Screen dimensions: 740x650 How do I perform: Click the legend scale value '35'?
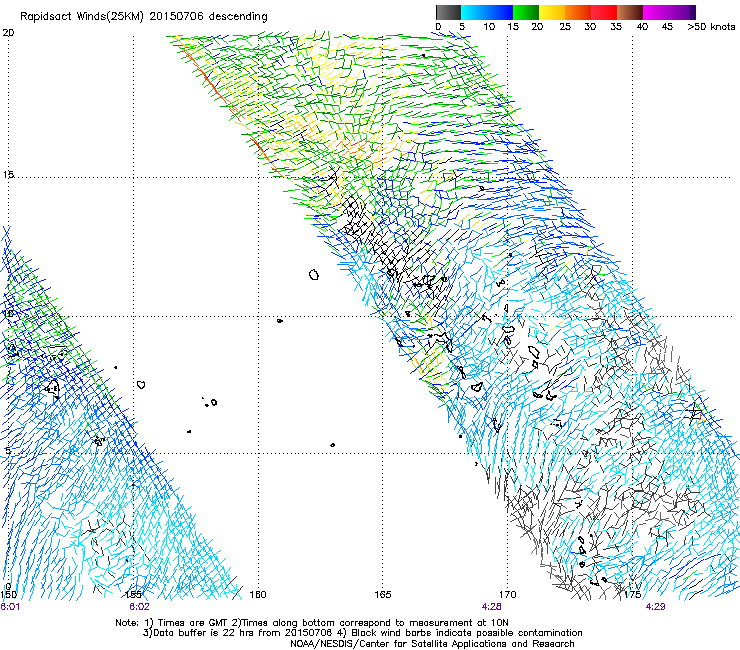[x=616, y=27]
